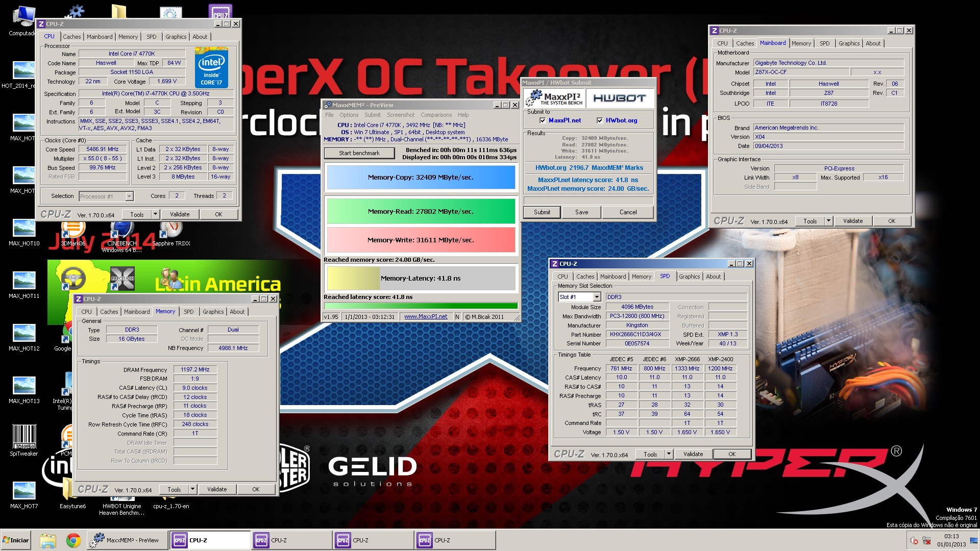Click Validate in the Mainboard CPU-Z window
This screenshot has height=551, width=980.
pyautogui.click(x=852, y=221)
